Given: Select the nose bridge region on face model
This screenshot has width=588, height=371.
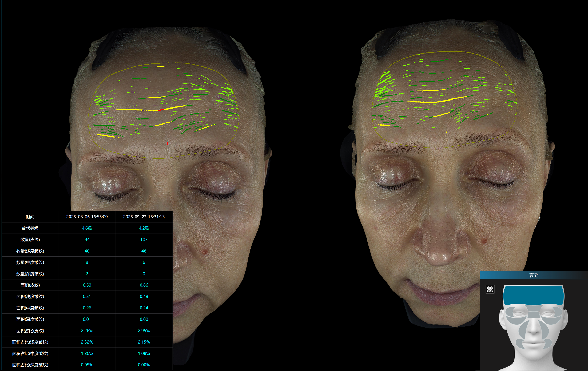Looking at the screenshot, I should point(534,315).
